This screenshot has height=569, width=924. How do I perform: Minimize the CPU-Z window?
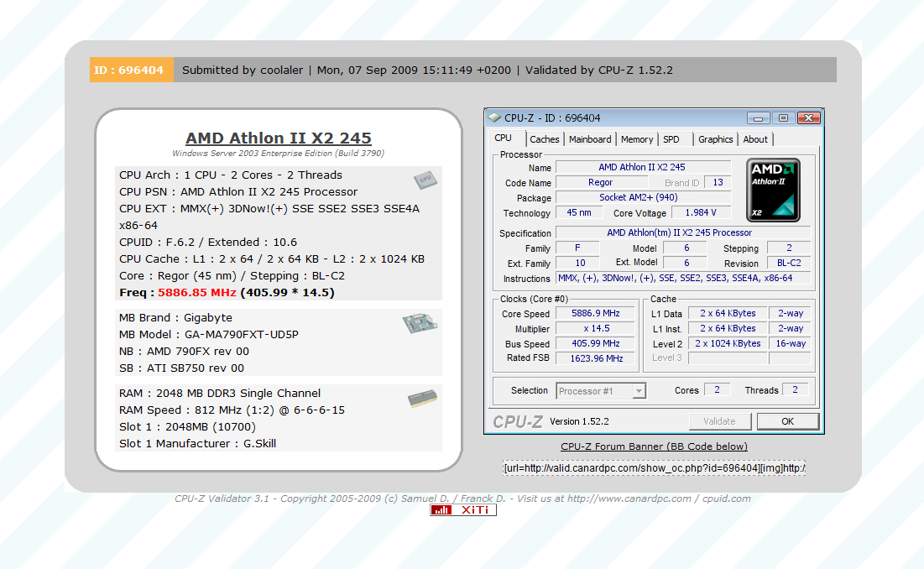point(759,117)
